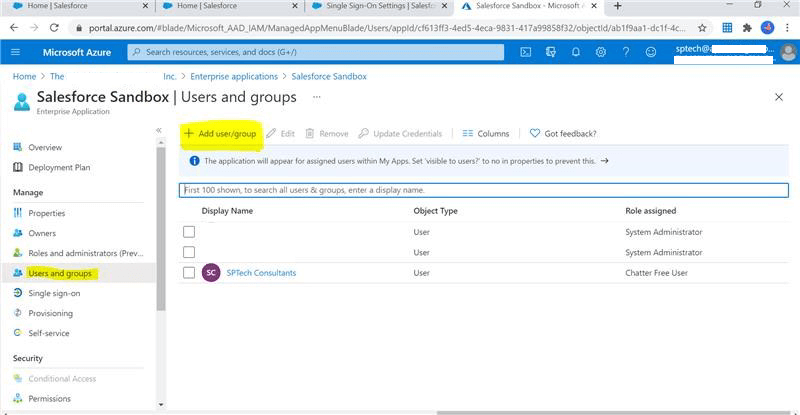This screenshot has width=800, height=415.
Task: Open Properties under Manage
Action: (46, 213)
